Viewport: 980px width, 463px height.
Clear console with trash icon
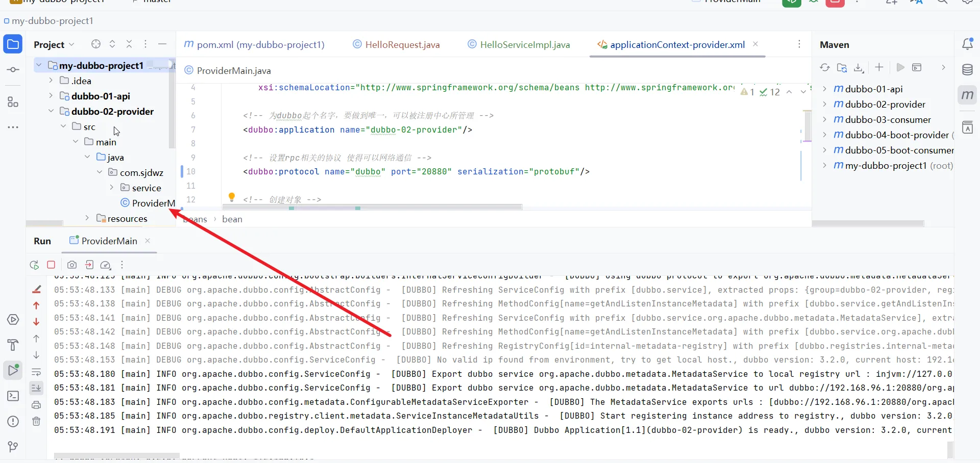[x=36, y=421]
